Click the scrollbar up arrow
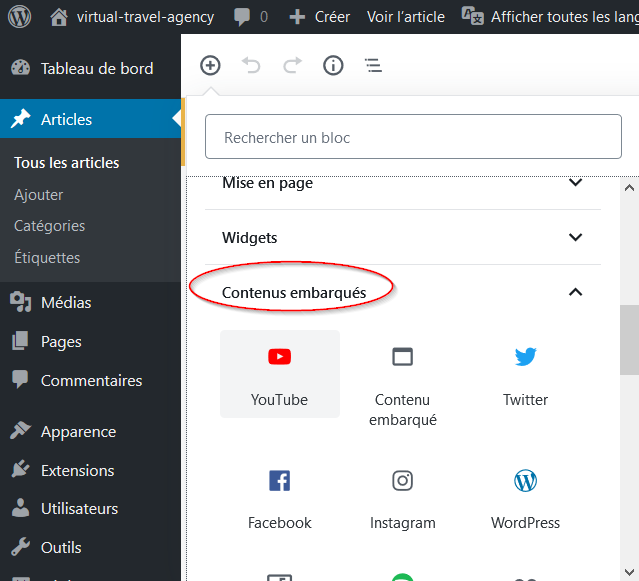639x581 pixels. (629, 188)
